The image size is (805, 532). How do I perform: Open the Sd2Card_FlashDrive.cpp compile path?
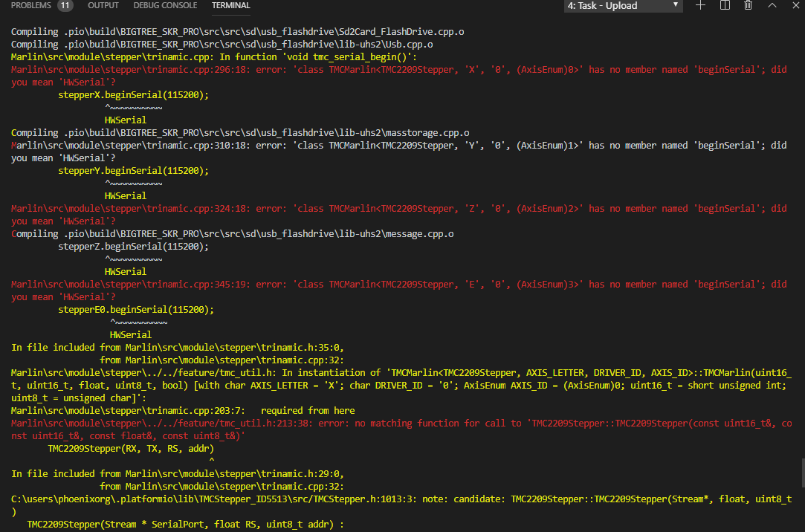pyautogui.click(x=223, y=31)
